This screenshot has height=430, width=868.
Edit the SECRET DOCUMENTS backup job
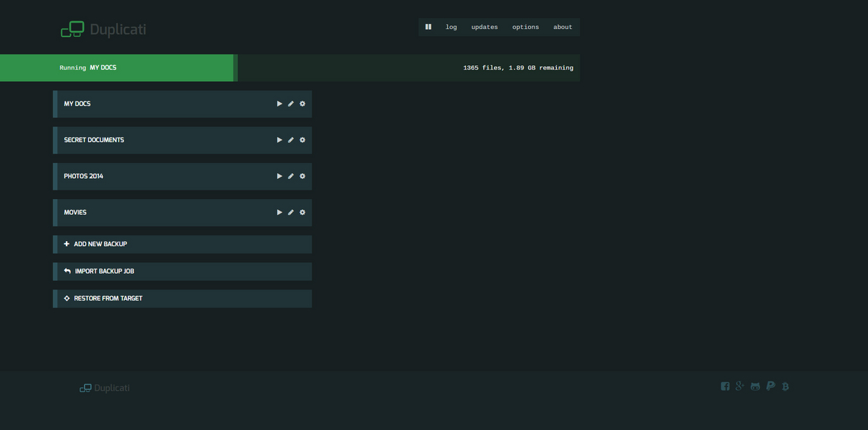tap(291, 140)
